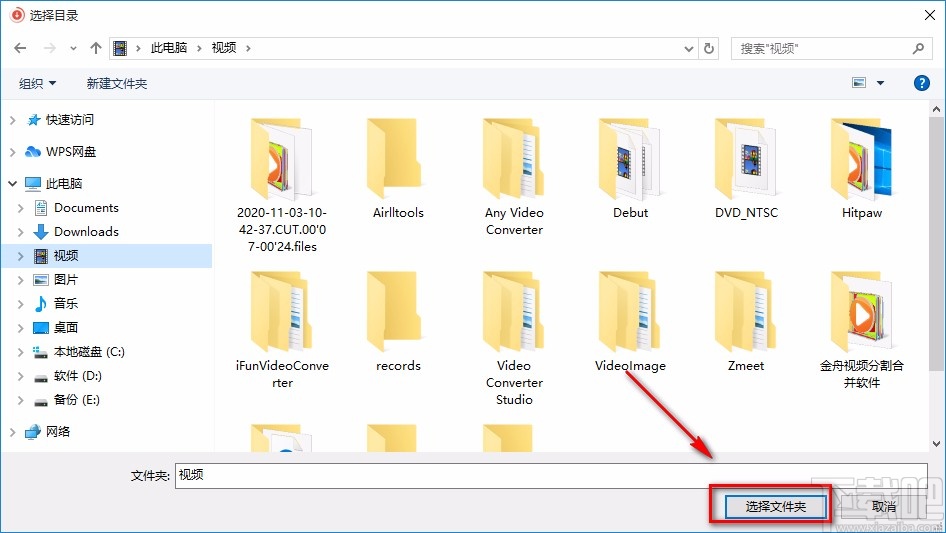
Task: Expand the 网络 tree node
Action: 13,432
